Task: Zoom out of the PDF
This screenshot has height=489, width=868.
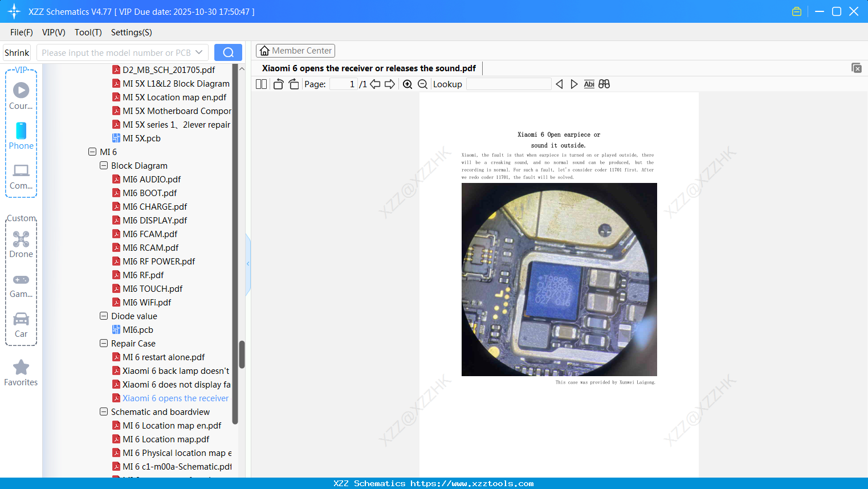Action: (422, 84)
